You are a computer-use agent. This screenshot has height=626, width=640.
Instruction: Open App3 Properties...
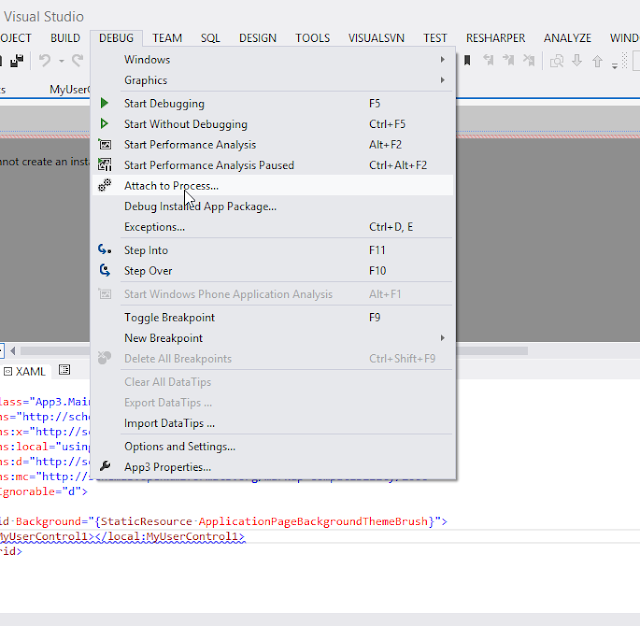(273, 466)
